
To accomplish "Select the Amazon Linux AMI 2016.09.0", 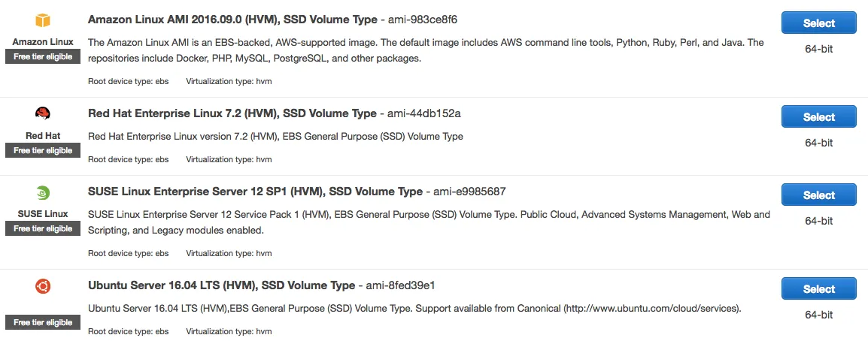I will 818,23.
